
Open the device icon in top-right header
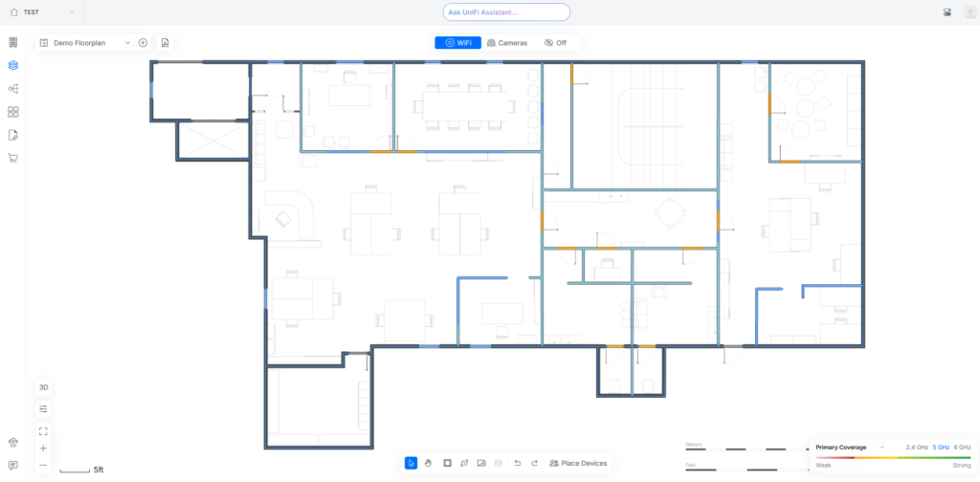coord(947,11)
